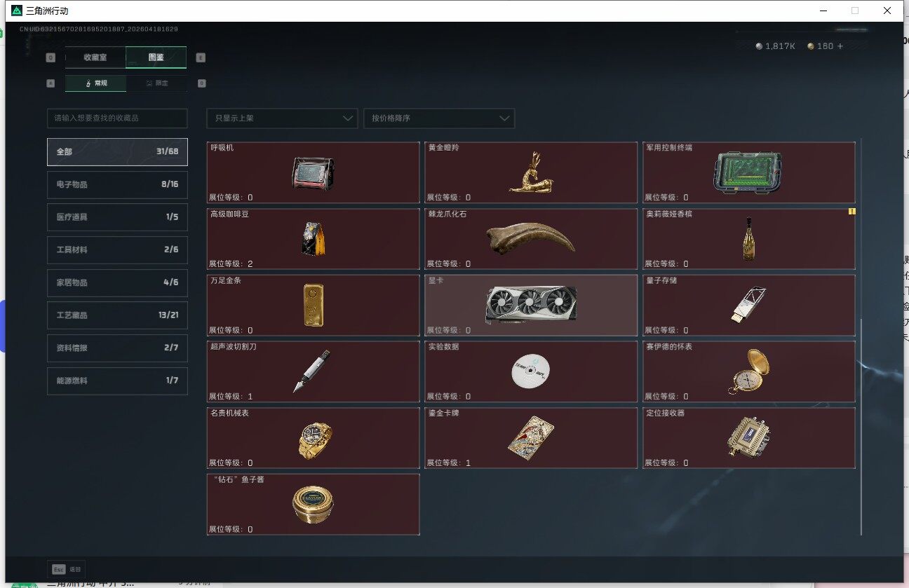The image size is (909, 588).
Task: Click the yellow alert badge on 奥莉薇娅香槟
Action: click(852, 211)
